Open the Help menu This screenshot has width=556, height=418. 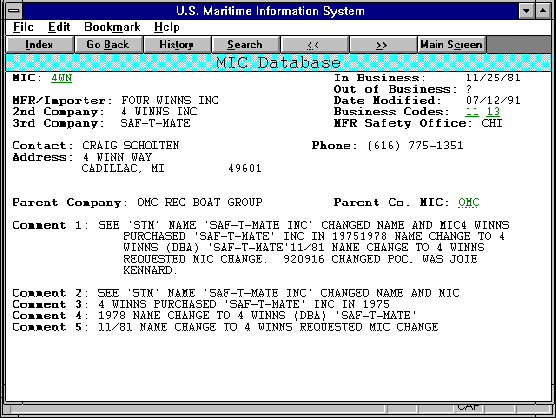point(167,27)
